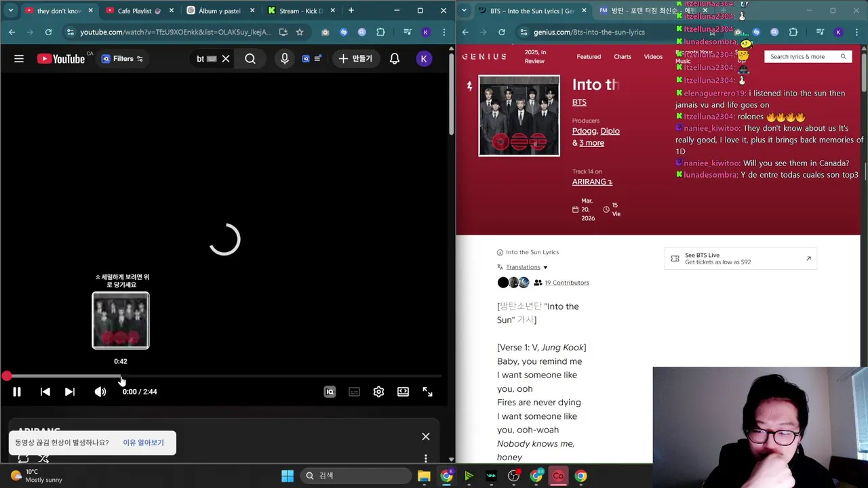Skip to the previous video in playlist
Screen dimensions: 868x488
[45, 392]
